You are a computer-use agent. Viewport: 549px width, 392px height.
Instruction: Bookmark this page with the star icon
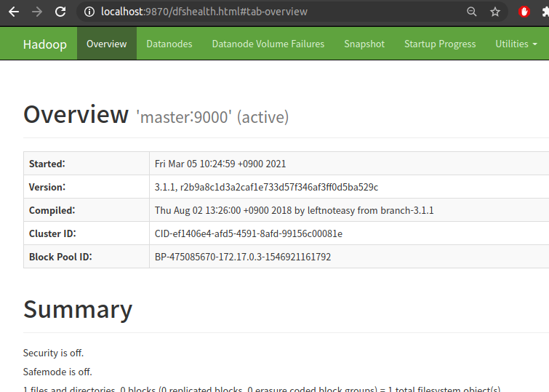(494, 12)
